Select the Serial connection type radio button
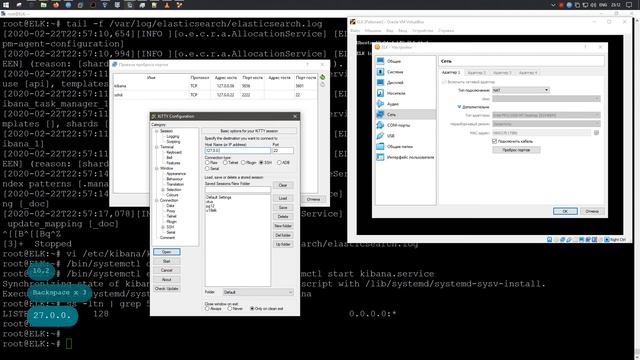Viewport: 640px width, 360px height. [207, 168]
